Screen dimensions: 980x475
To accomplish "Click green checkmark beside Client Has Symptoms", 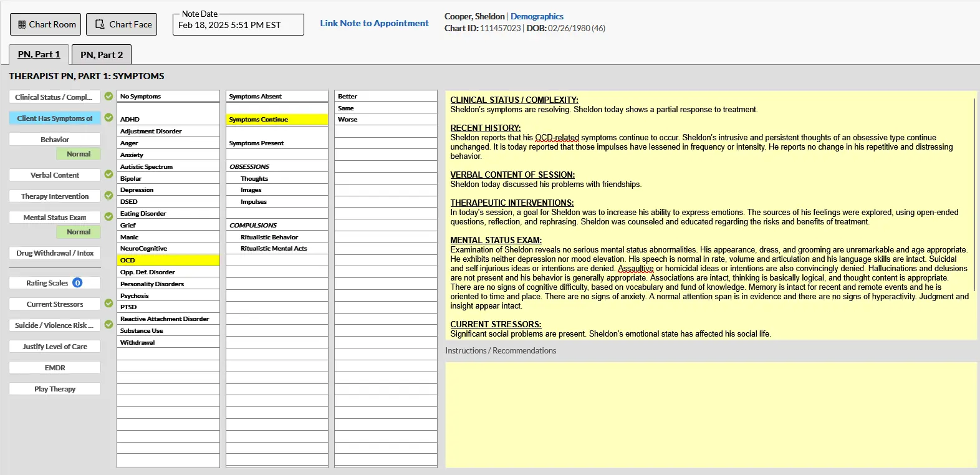I will (108, 118).
